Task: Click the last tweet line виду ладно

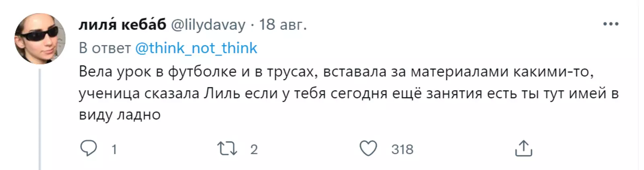Action: pos(120,115)
